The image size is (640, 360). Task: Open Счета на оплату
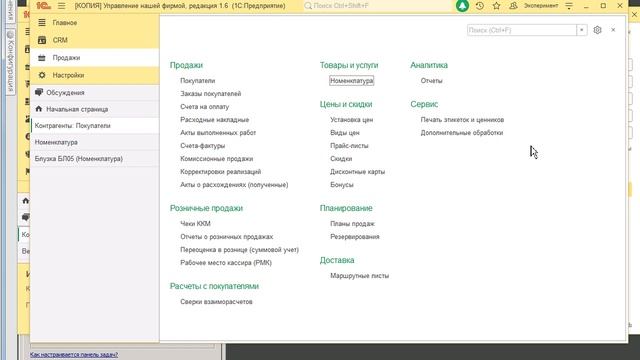204,107
